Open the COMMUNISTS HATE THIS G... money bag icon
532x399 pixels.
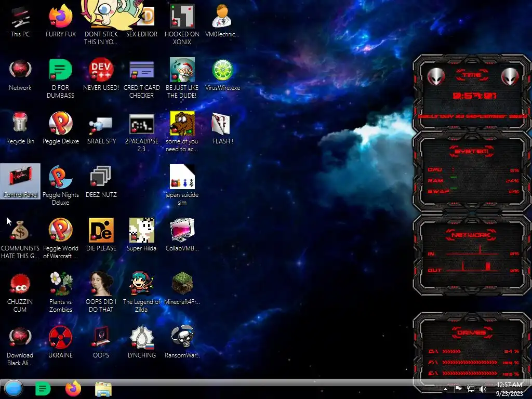[x=20, y=239]
